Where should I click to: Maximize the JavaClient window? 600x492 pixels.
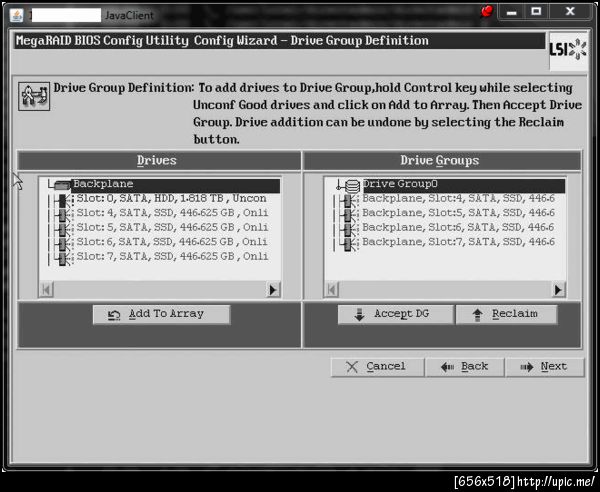[x=537, y=12]
